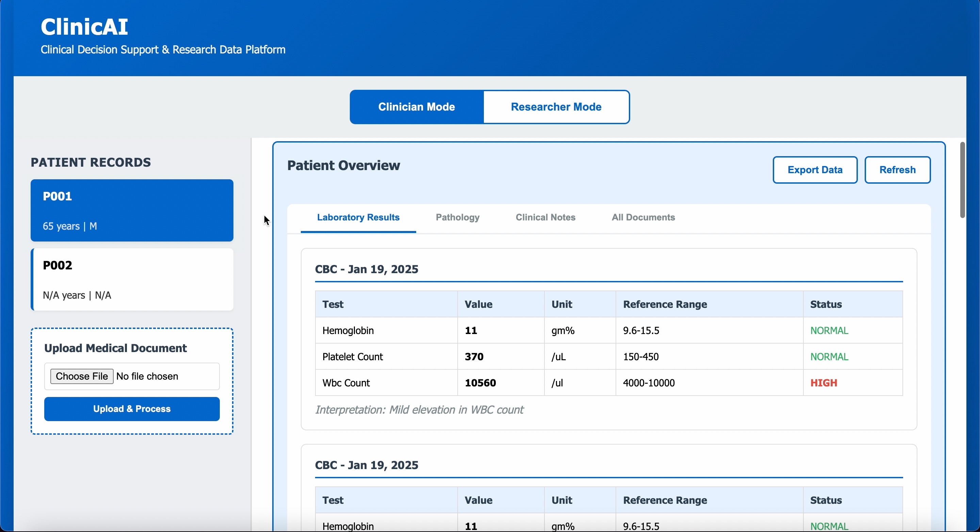
Task: Click Upload & Process button
Action: 132,409
